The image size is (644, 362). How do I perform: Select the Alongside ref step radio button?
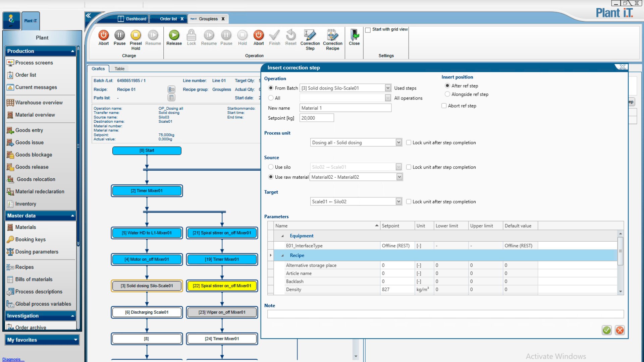pyautogui.click(x=447, y=94)
